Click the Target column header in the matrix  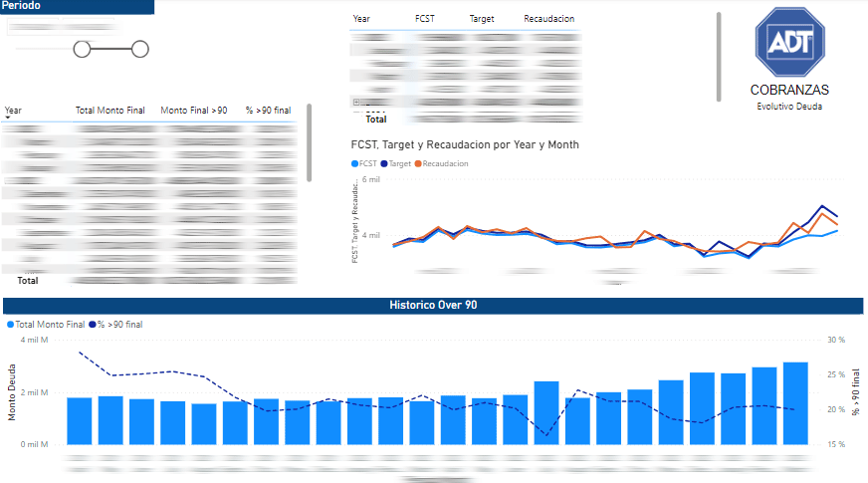click(482, 18)
